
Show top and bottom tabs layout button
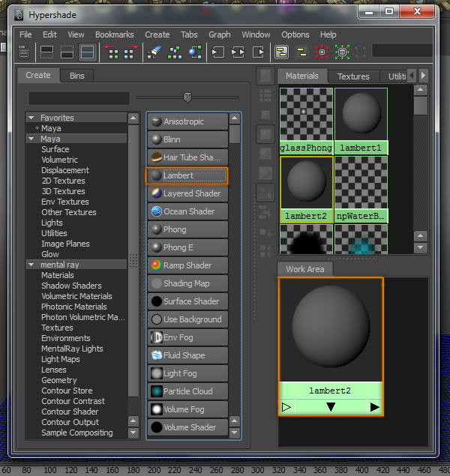[x=88, y=52]
